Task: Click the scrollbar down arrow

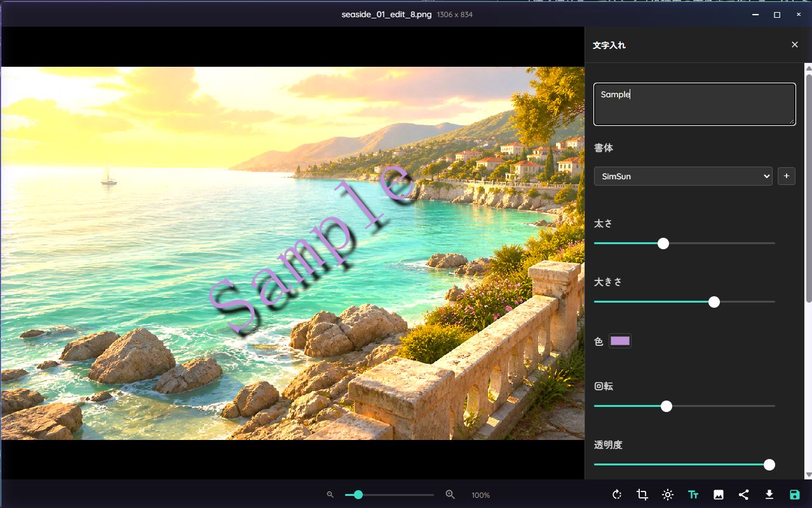Action: (809, 475)
